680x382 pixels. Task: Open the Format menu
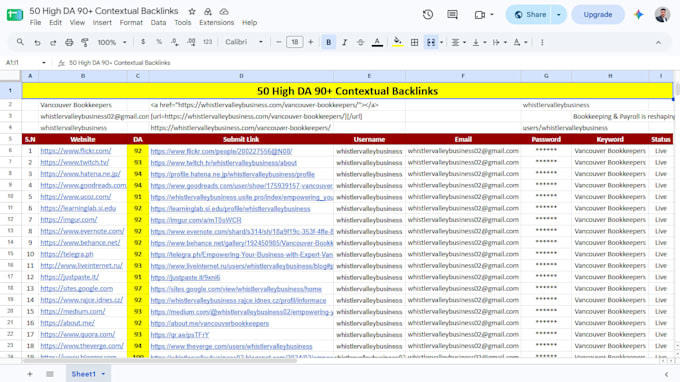coord(131,23)
